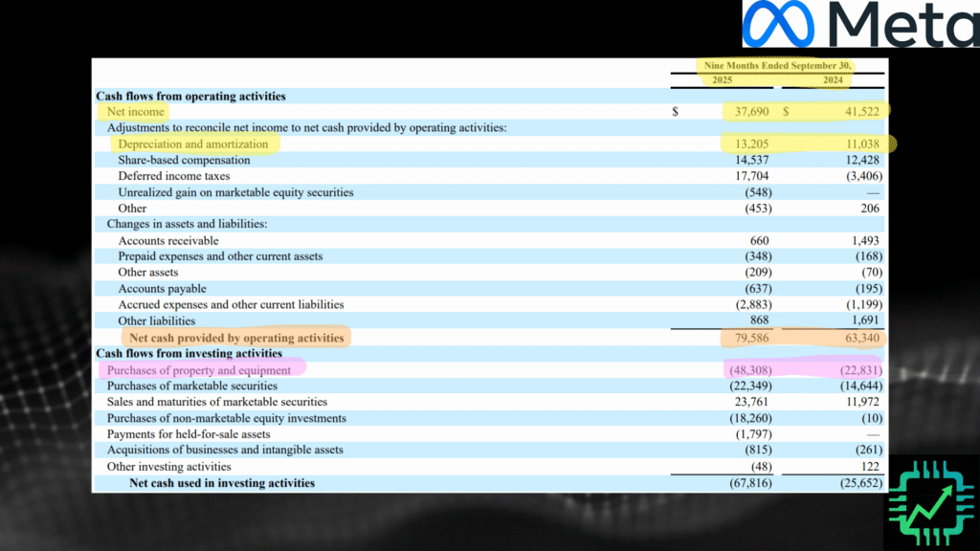The width and height of the screenshot is (980, 551).
Task: Select 'Net cash used in investing activities'
Action: tap(222, 483)
